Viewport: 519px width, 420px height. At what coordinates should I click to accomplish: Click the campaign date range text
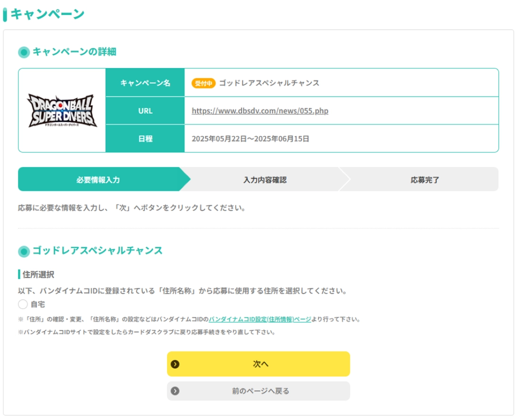[x=250, y=139]
